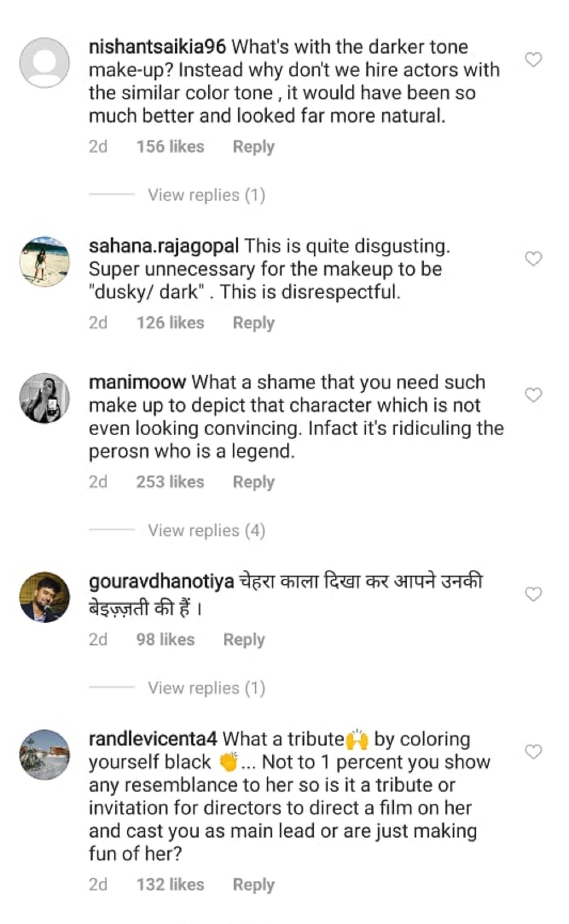
Task: Show the 156 likes list
Action: click(x=170, y=147)
